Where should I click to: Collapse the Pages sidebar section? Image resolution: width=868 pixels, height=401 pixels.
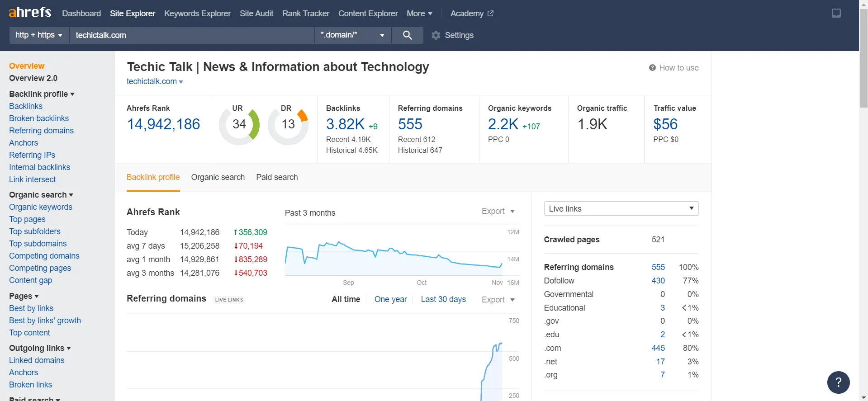click(x=24, y=296)
